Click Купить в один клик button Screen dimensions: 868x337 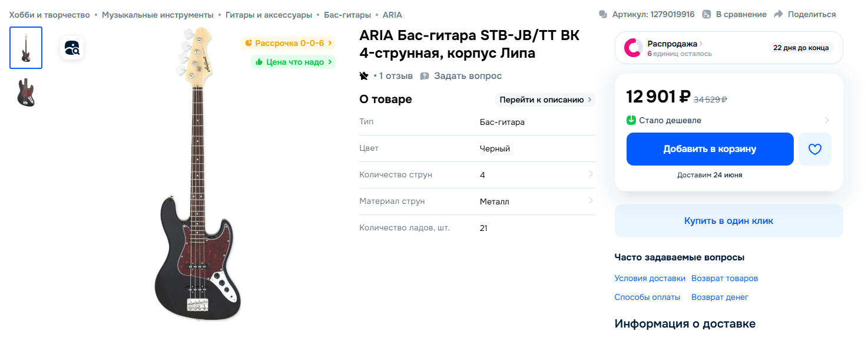coord(729,221)
